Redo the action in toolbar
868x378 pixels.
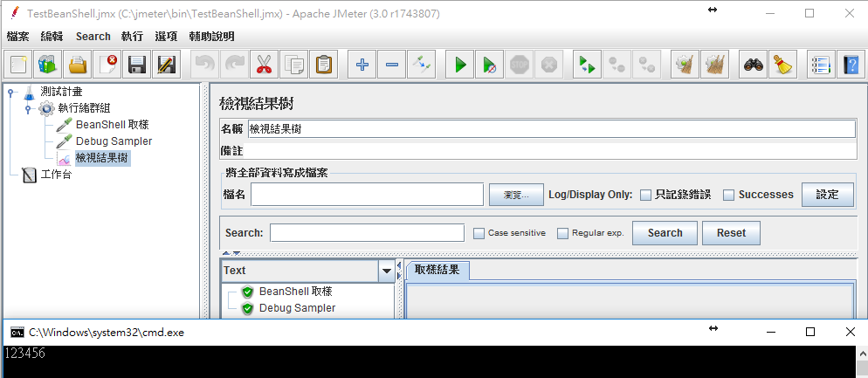coord(235,65)
